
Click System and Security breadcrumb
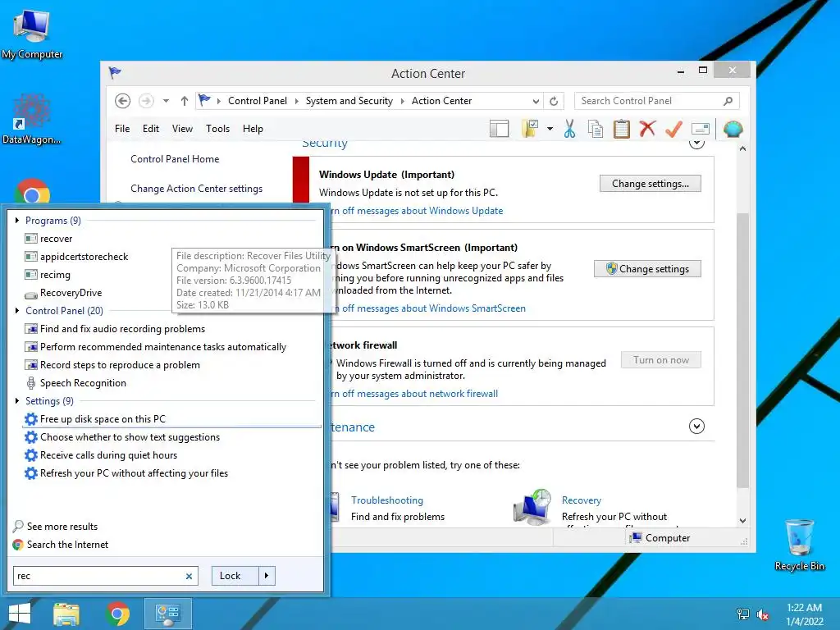coord(349,101)
